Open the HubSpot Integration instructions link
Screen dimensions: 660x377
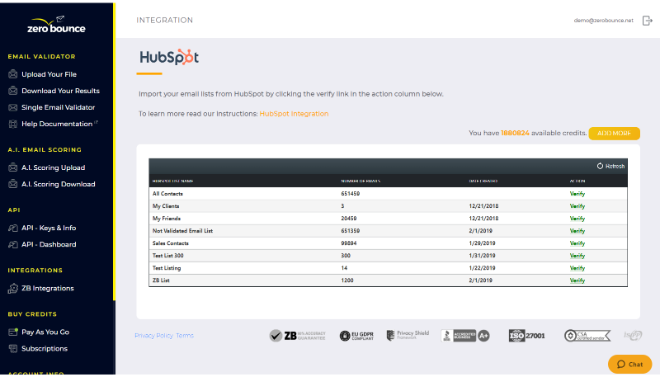294,114
